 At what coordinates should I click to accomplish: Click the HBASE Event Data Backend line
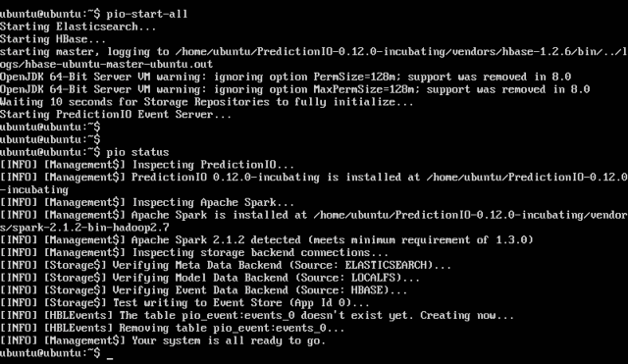click(203, 290)
